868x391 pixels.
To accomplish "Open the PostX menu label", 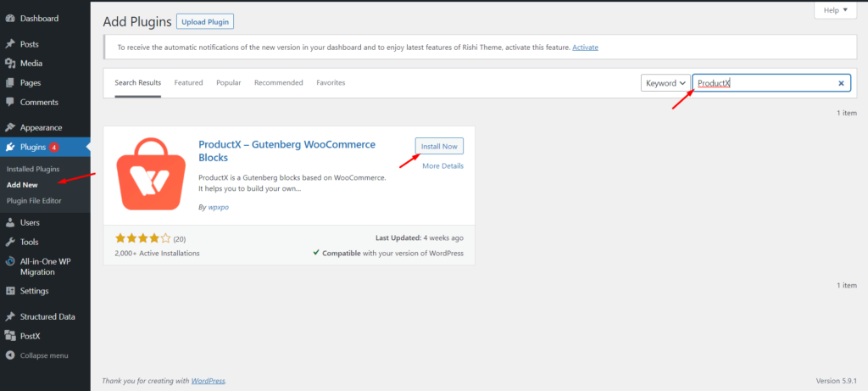I will tap(30, 336).
